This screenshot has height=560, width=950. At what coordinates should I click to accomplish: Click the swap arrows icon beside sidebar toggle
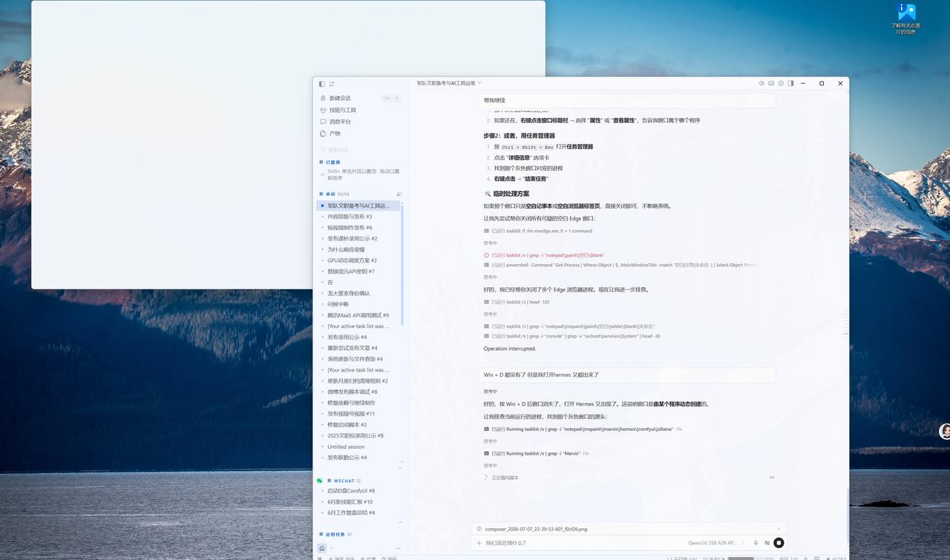332,84
